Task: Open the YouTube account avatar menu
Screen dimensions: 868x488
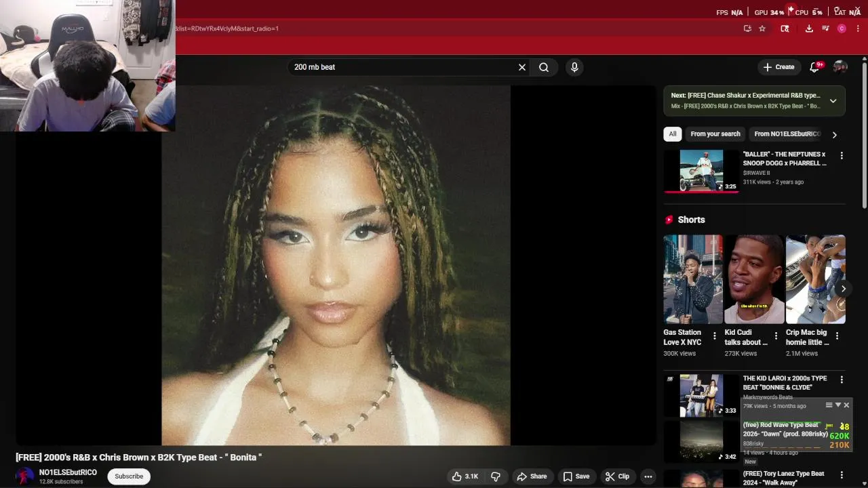Action: click(x=840, y=66)
